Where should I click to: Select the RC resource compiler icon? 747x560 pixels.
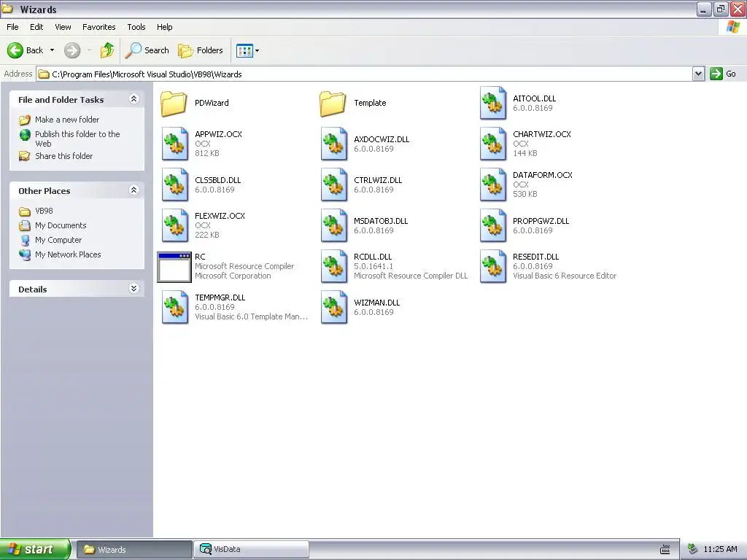pyautogui.click(x=174, y=267)
